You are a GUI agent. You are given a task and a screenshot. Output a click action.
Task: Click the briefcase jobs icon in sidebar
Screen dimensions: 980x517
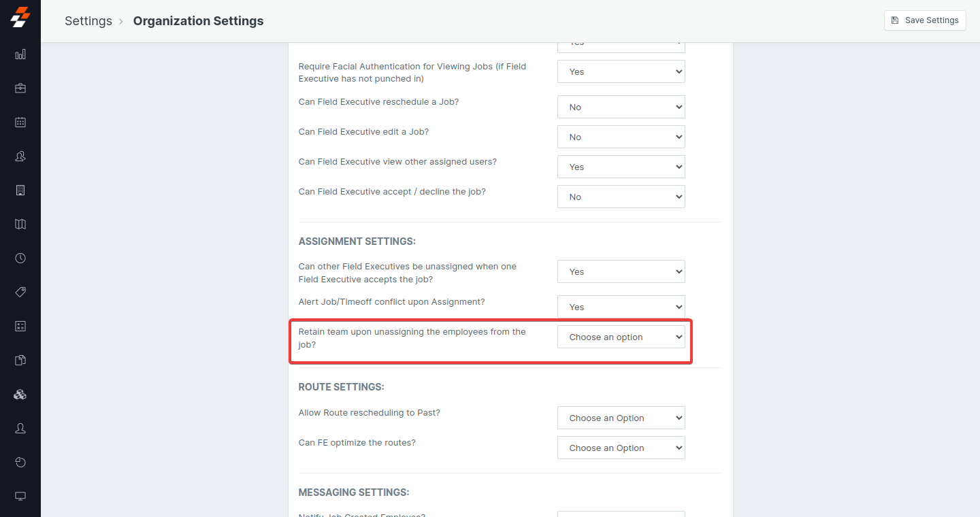pos(20,88)
